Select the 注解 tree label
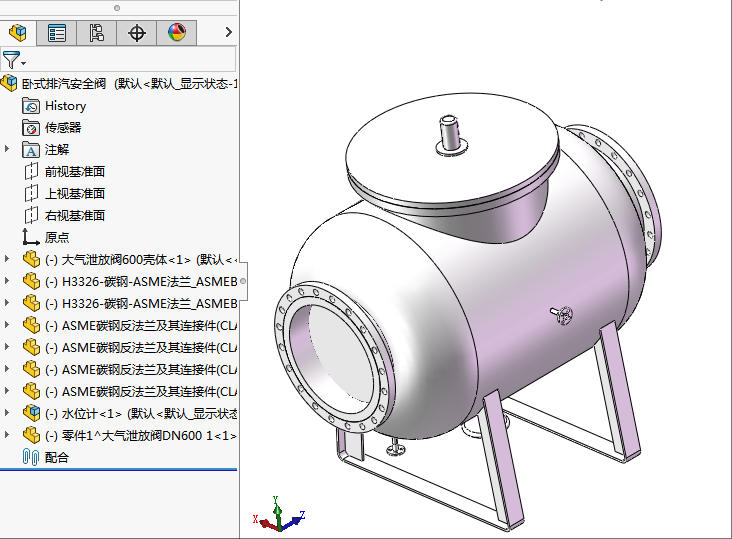732x539 pixels. 57,149
